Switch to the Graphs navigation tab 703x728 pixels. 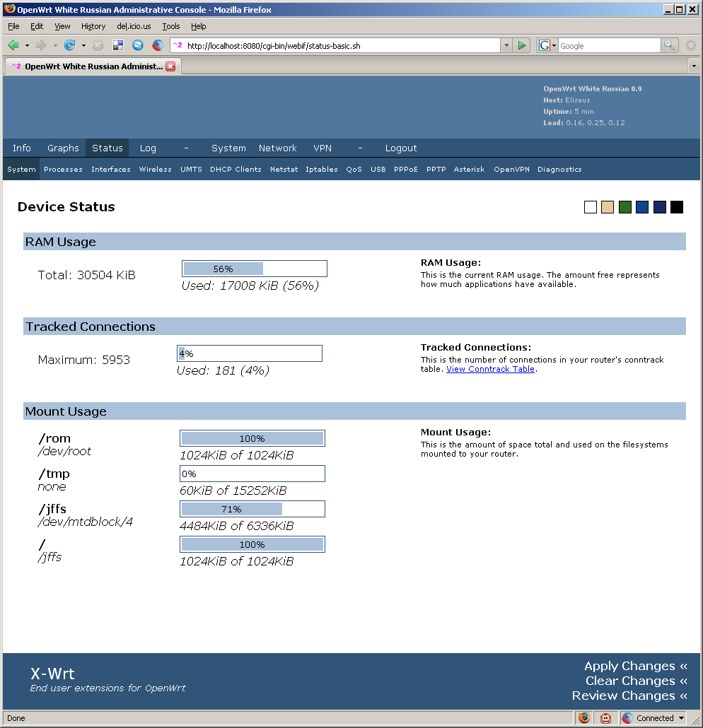pyautogui.click(x=63, y=148)
